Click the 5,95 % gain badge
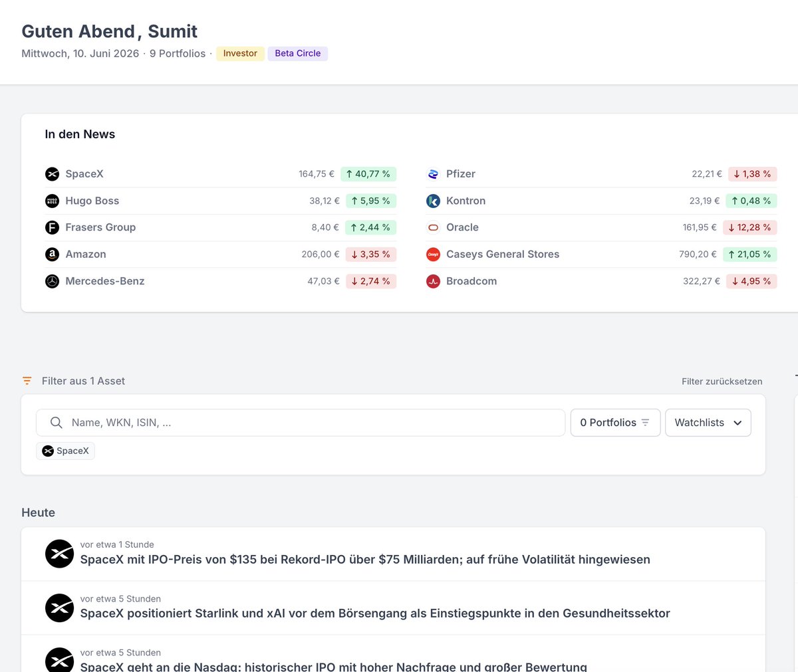This screenshot has width=798, height=672. [371, 201]
